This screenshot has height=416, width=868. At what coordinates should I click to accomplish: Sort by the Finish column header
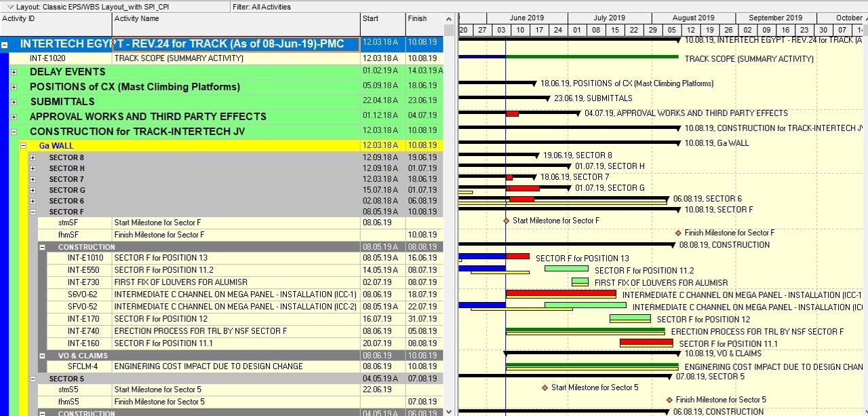click(425, 24)
